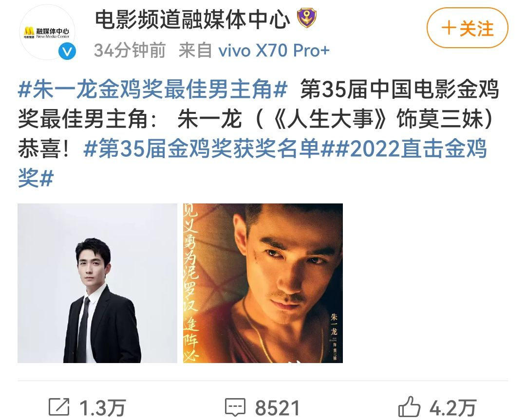526x420 pixels.
Task: View the 人生大事 movie poster image
Action: click(x=263, y=283)
